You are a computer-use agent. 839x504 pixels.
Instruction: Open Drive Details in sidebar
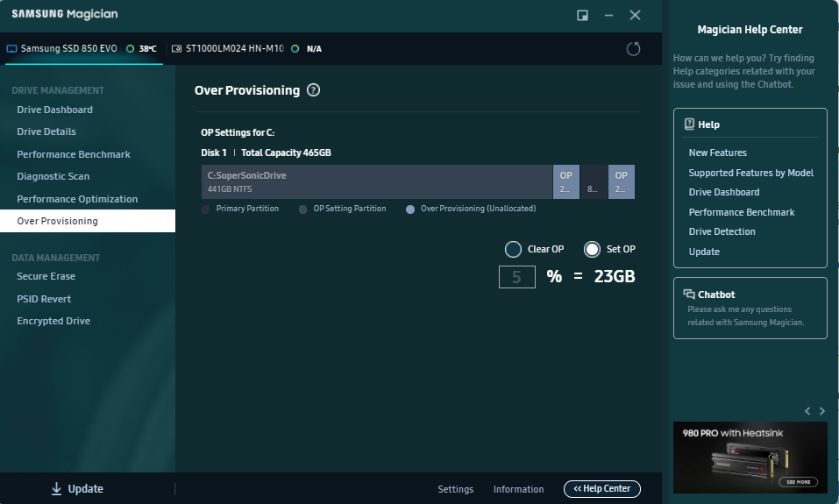[x=46, y=131]
